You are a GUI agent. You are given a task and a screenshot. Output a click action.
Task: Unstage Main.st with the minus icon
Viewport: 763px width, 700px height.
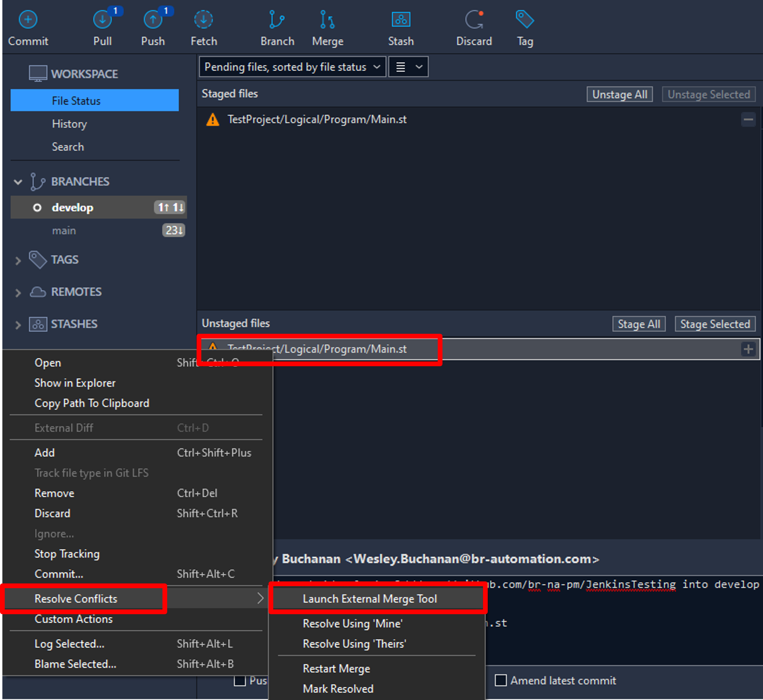(748, 120)
